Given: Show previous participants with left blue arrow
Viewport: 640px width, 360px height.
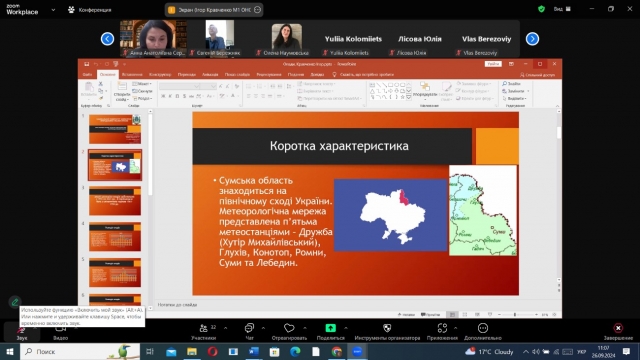Looking at the screenshot, I should [107, 39].
